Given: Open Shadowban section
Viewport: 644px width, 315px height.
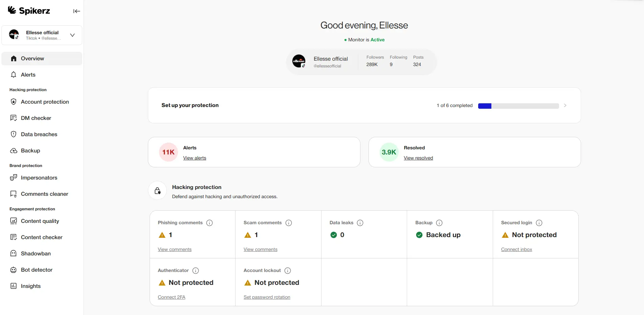Looking at the screenshot, I should 42,254.
